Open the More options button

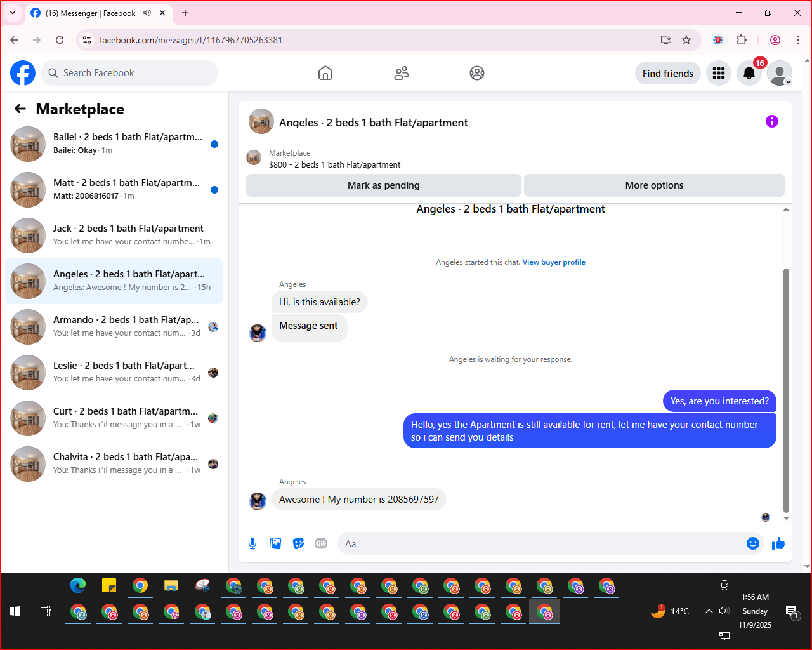coord(654,185)
